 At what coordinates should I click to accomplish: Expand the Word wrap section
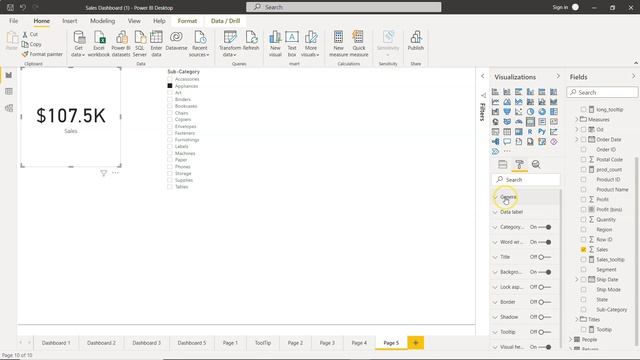tap(495, 242)
